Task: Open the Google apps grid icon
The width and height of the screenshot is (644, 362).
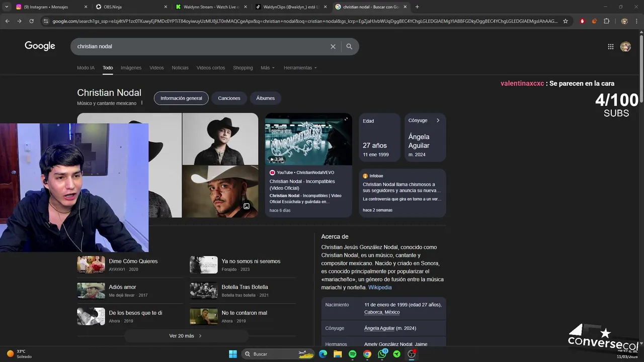Action: click(x=610, y=46)
